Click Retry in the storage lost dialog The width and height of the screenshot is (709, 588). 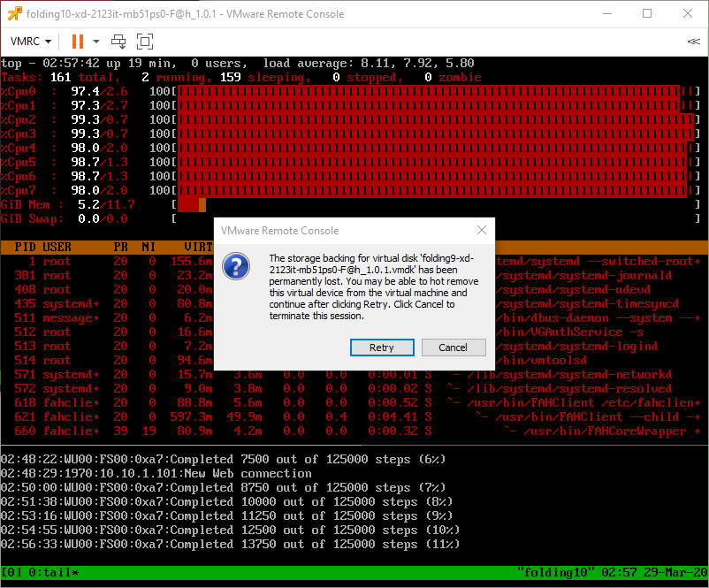(x=382, y=347)
